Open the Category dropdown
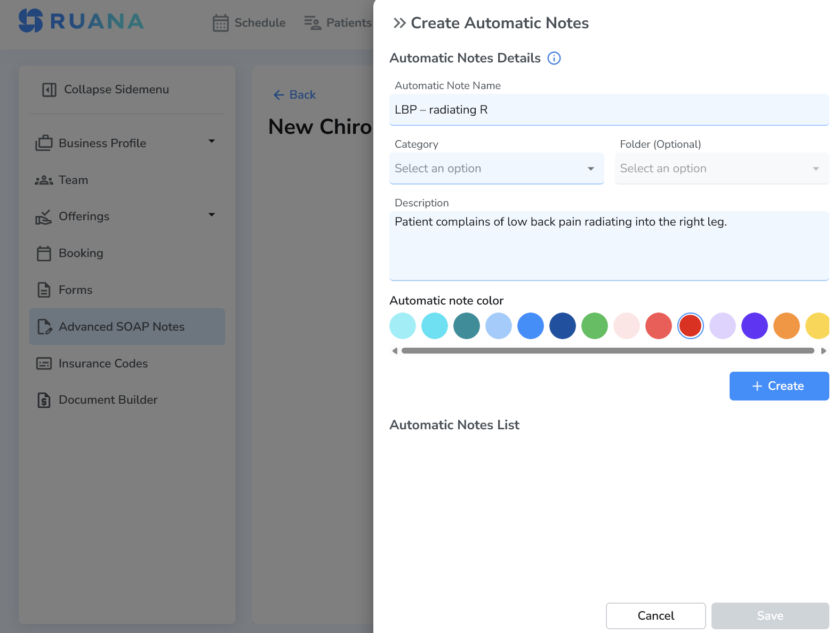 (497, 169)
